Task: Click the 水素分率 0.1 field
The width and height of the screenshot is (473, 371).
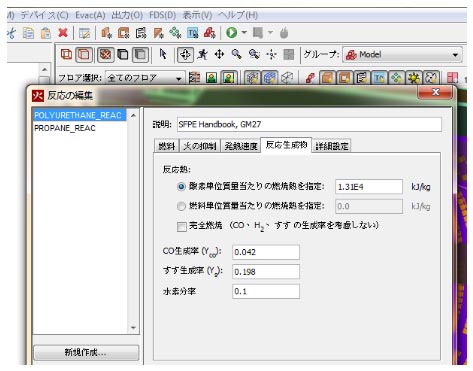Action: pos(266,291)
